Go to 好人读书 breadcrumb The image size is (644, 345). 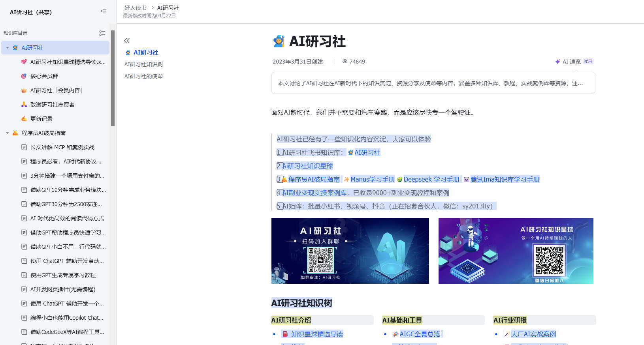tap(135, 8)
